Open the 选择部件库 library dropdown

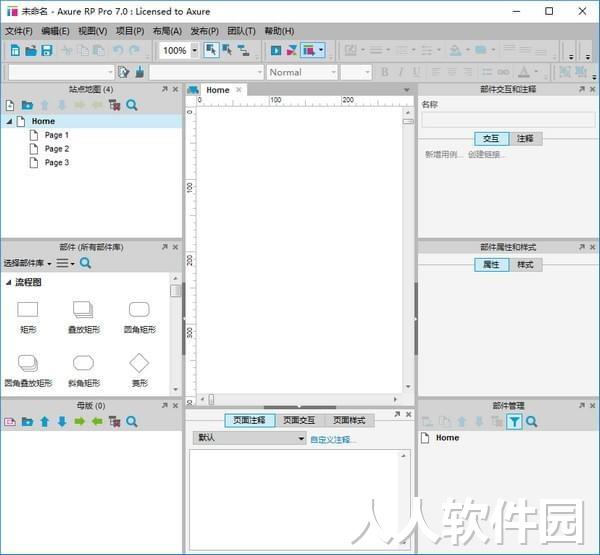[28, 263]
